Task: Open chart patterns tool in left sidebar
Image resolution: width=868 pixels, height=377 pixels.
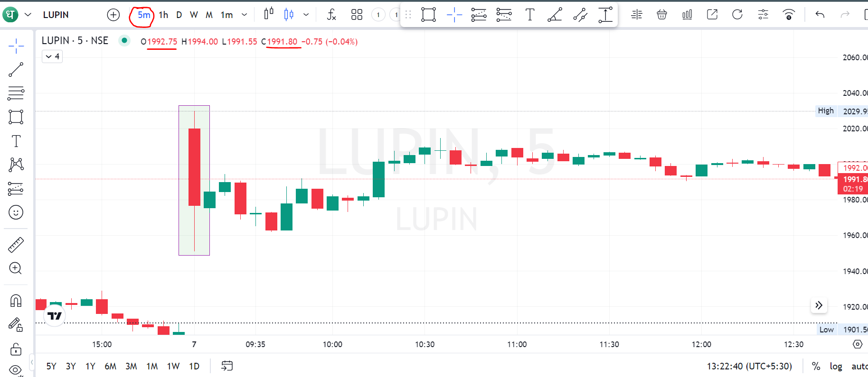Action: coord(16,165)
